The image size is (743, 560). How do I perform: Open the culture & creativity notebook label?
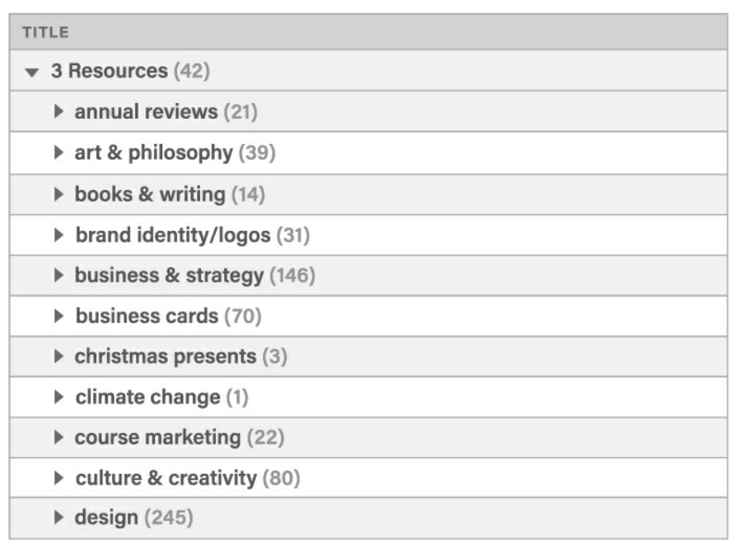[x=166, y=478]
